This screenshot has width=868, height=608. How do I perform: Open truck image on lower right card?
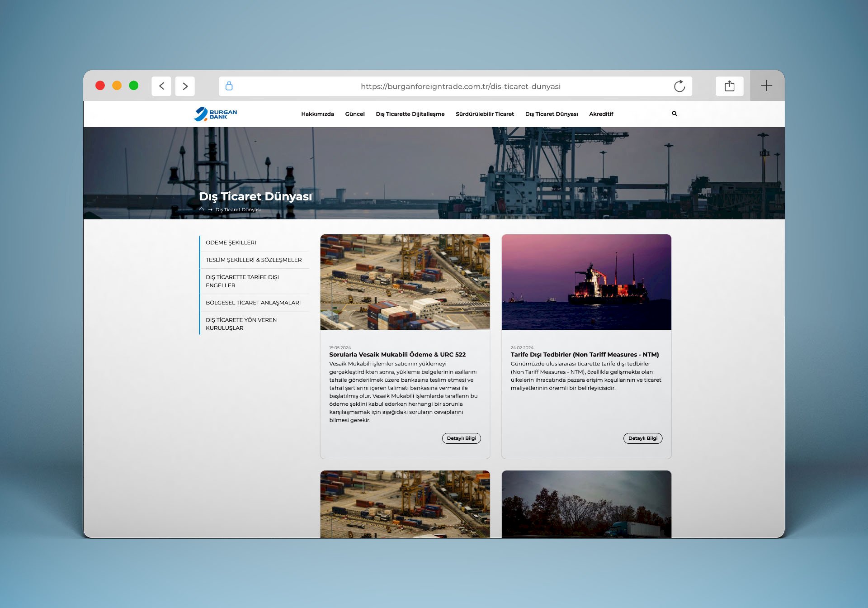pos(586,504)
